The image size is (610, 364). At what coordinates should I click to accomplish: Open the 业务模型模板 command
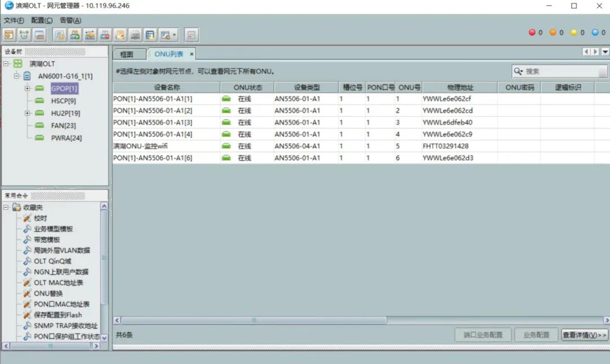[53, 229]
